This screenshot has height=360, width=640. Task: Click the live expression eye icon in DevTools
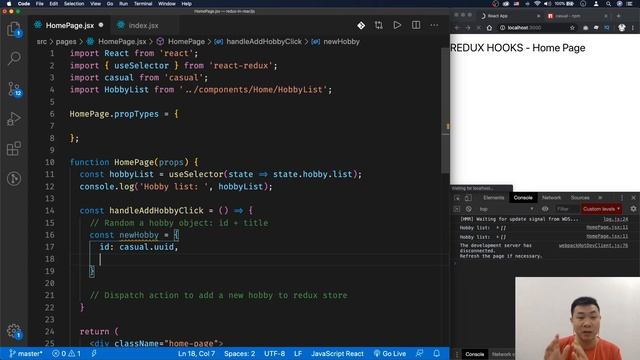pyautogui.click(x=545, y=209)
